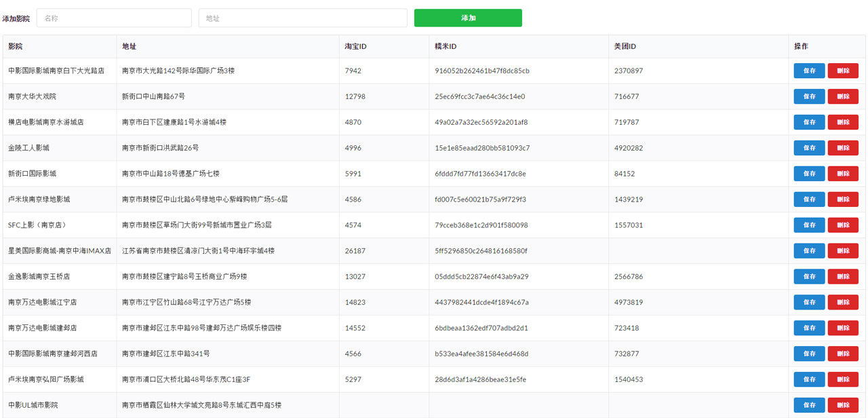Select the address 新街口中山南路67号
Screen dimensions: 868x418
[153, 96]
